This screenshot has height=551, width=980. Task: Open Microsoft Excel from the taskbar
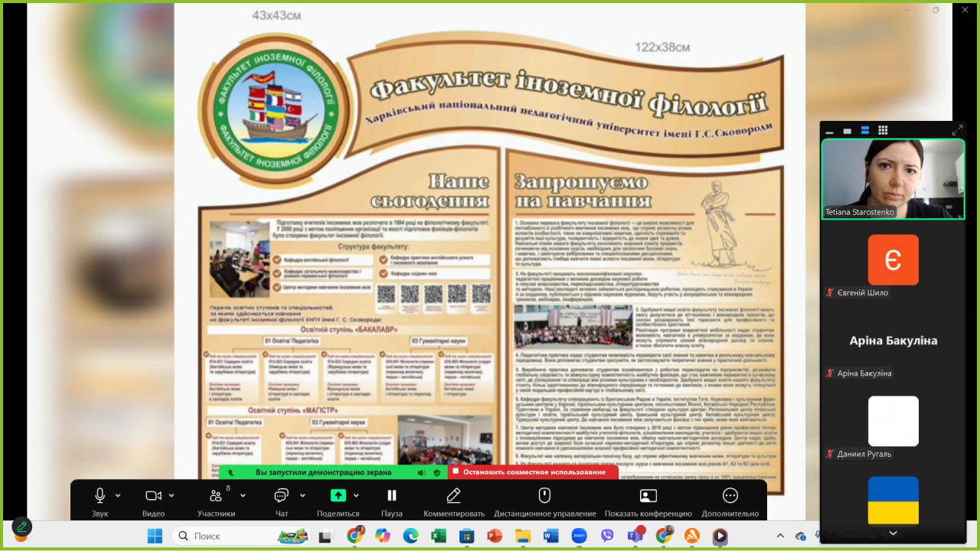point(439,536)
